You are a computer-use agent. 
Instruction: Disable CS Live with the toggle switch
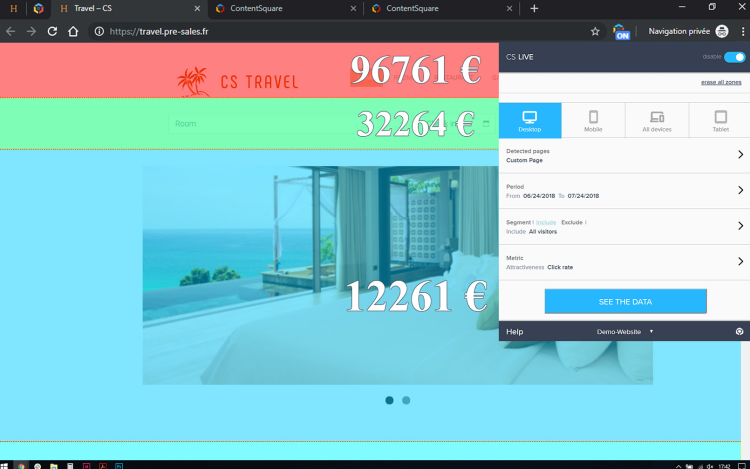coord(734,57)
